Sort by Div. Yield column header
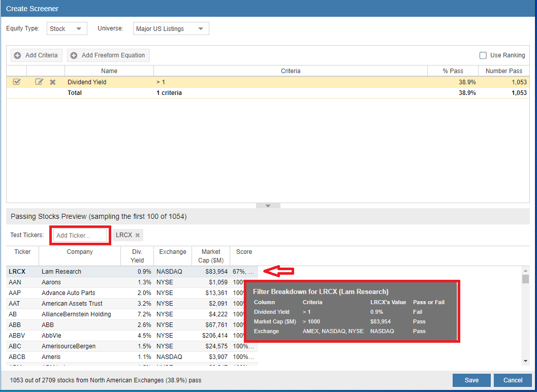The width and height of the screenshot is (537, 392). click(x=137, y=256)
